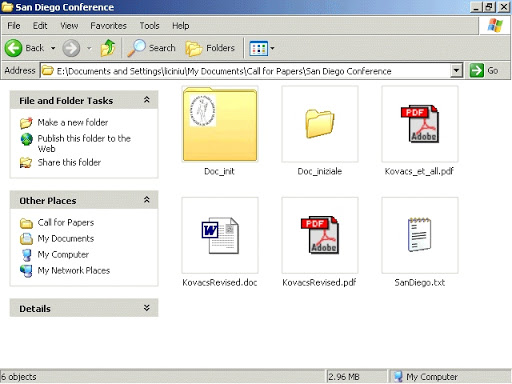Click Publish this folder to the Web
The width and height of the screenshot is (512, 384).
pyautogui.click(x=84, y=143)
